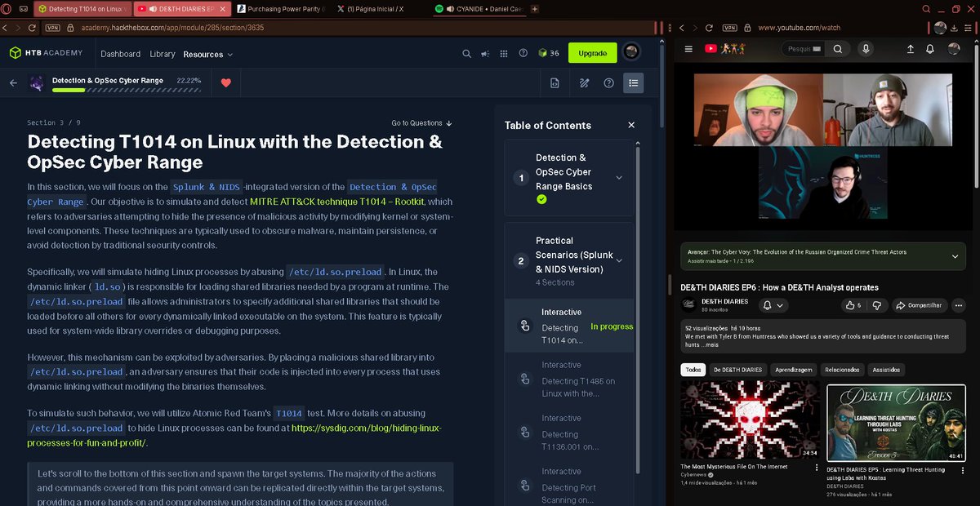This screenshot has height=506, width=980.
Task: Click the cubes balance showing 36
Action: pyautogui.click(x=548, y=54)
